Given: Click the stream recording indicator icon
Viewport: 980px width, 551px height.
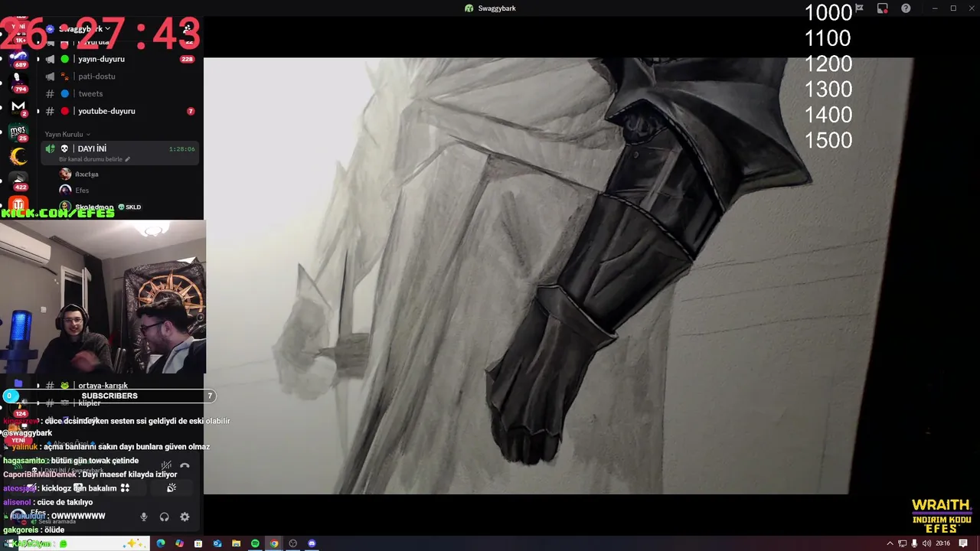Looking at the screenshot, I should 883,8.
